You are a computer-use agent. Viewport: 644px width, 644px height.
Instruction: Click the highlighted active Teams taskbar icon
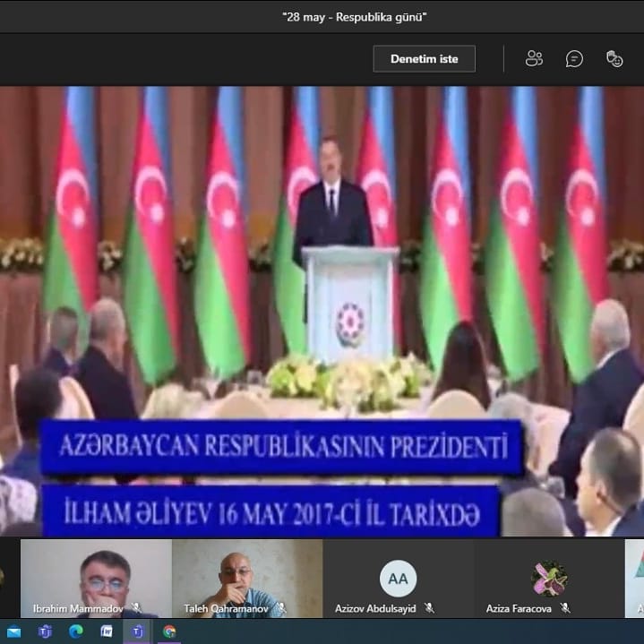(x=137, y=631)
